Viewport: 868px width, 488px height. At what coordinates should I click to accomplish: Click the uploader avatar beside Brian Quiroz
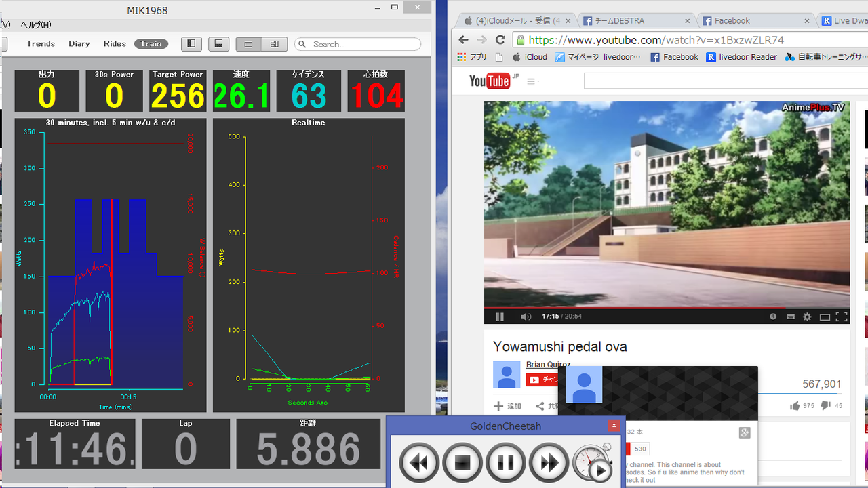[507, 374]
